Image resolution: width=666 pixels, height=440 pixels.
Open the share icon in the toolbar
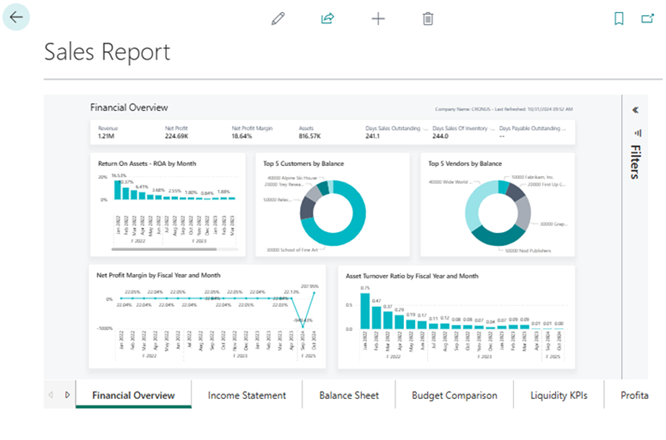tap(327, 19)
